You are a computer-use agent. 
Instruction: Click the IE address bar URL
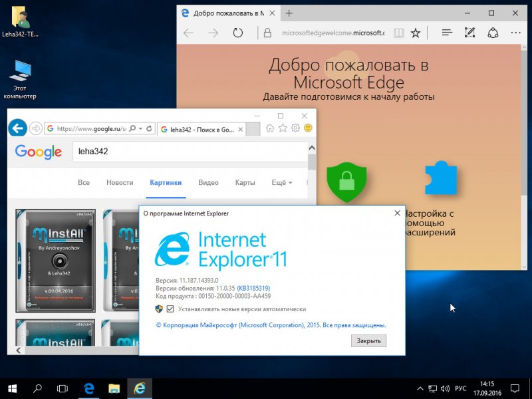[x=91, y=128]
